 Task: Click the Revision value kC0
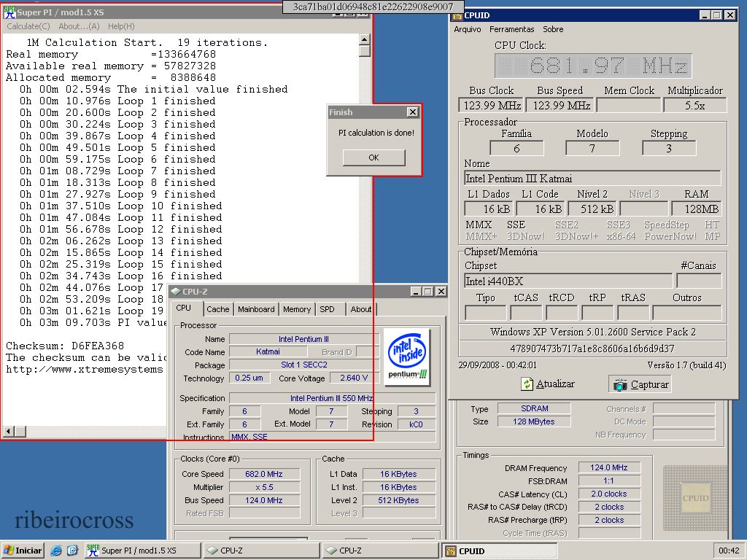click(416, 424)
